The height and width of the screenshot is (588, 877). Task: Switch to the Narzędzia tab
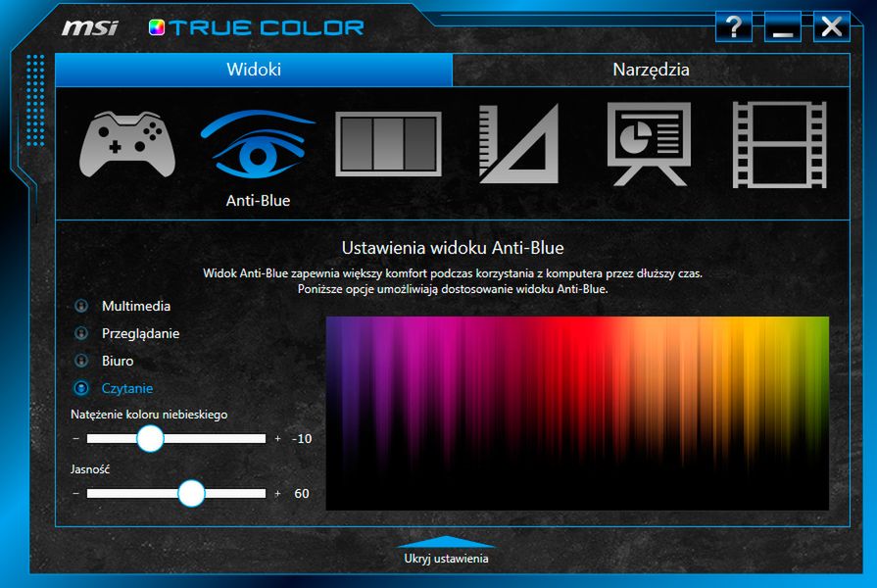[651, 70]
